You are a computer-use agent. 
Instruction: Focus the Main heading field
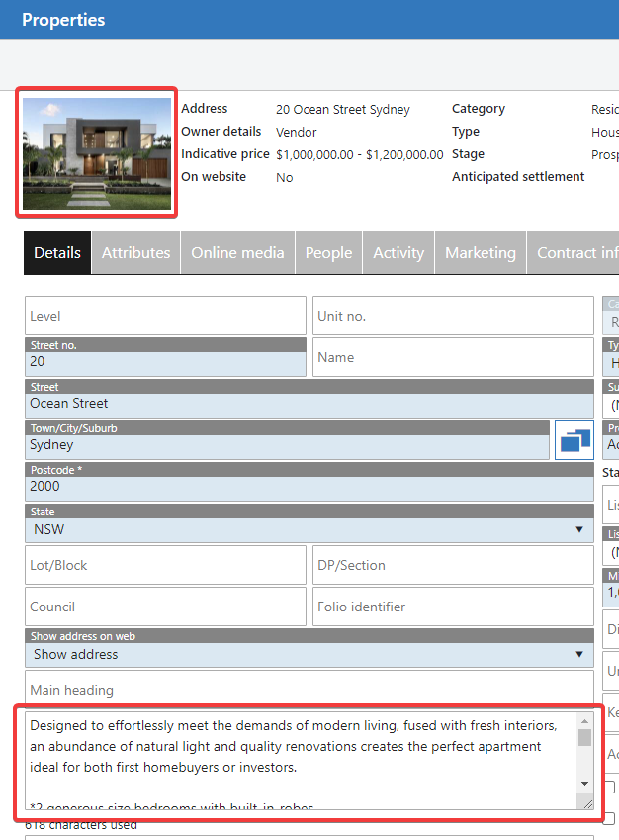309,690
